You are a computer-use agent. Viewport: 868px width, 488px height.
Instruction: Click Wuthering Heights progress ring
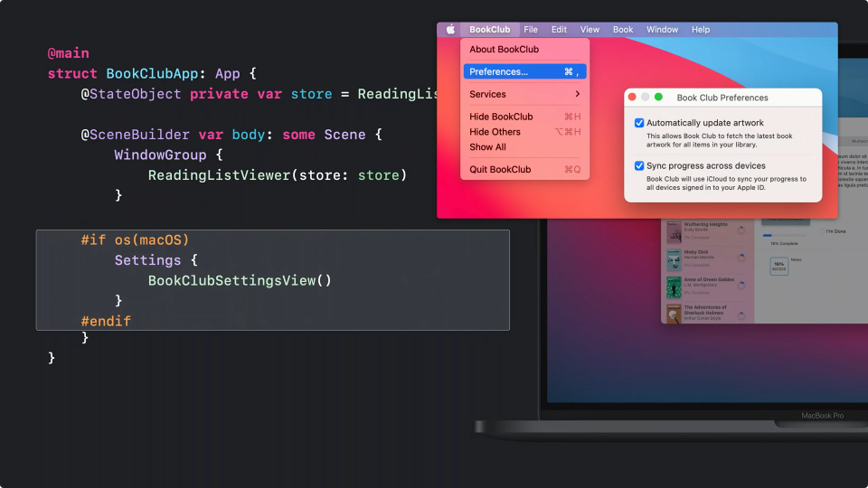coord(741,230)
